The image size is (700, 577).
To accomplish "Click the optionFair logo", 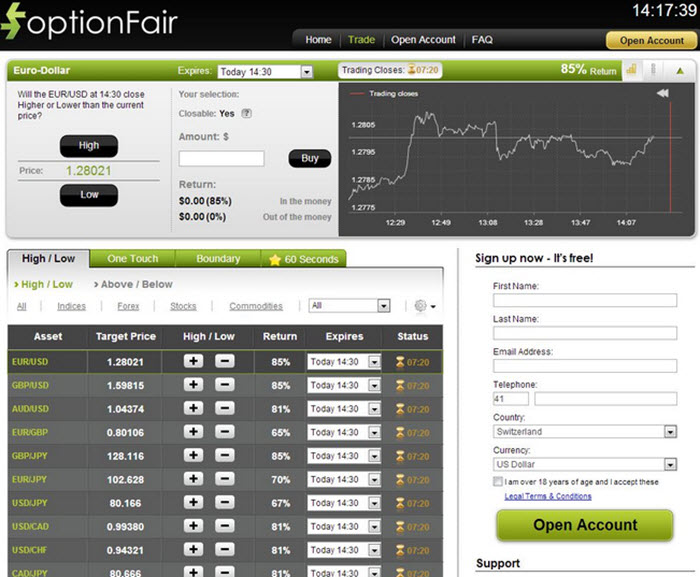I will pos(89,21).
